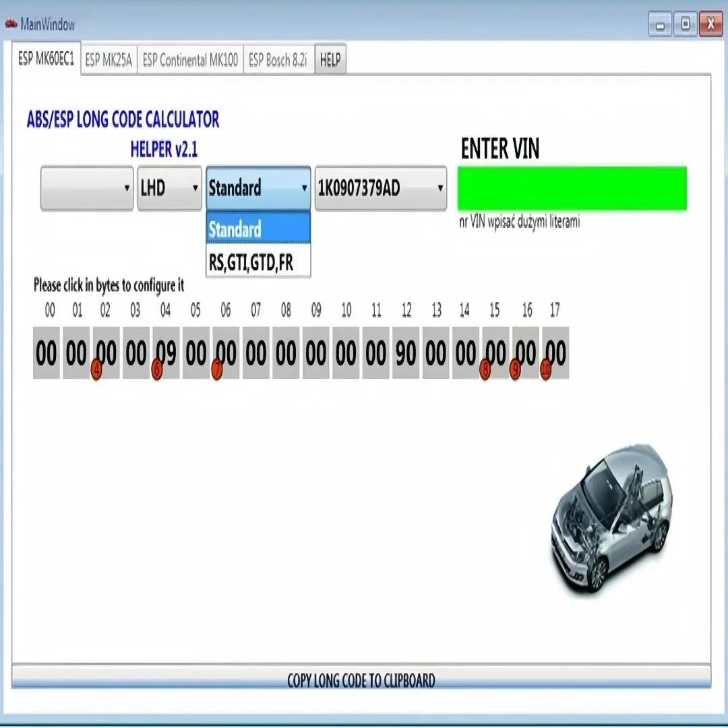Minimize the MainWindow
Viewport: 728px width, 728px height.
660,24
